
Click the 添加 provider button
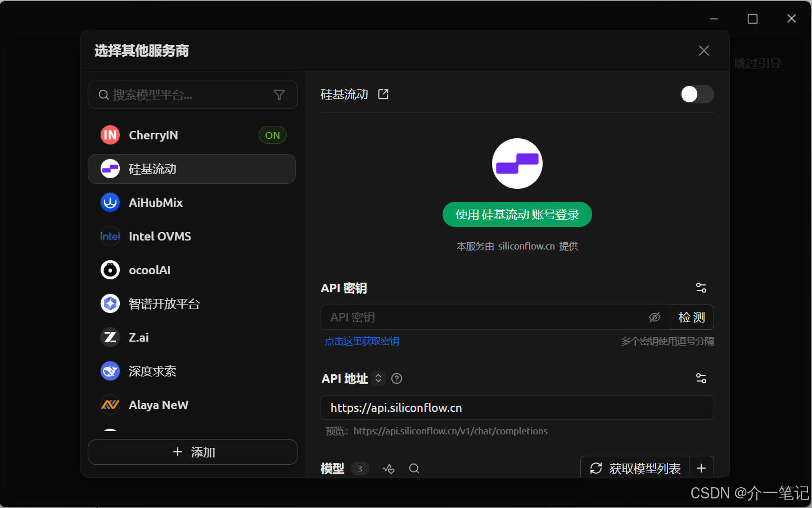click(193, 452)
